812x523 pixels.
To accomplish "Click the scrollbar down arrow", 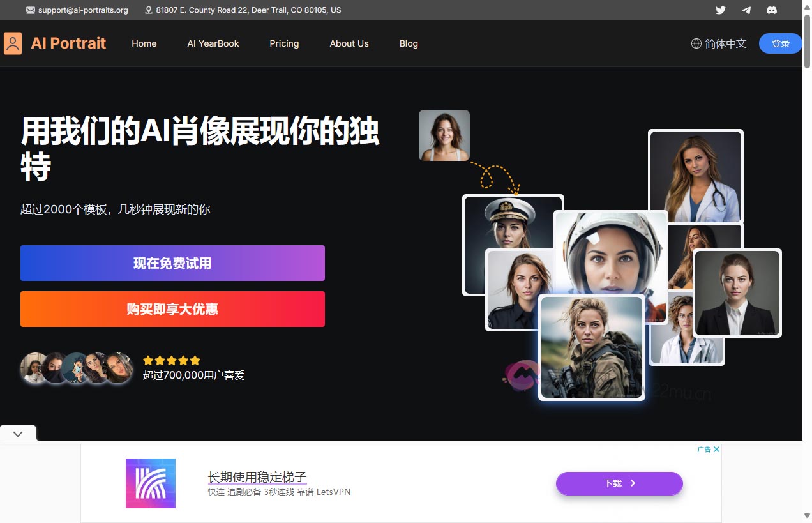I will [807, 516].
